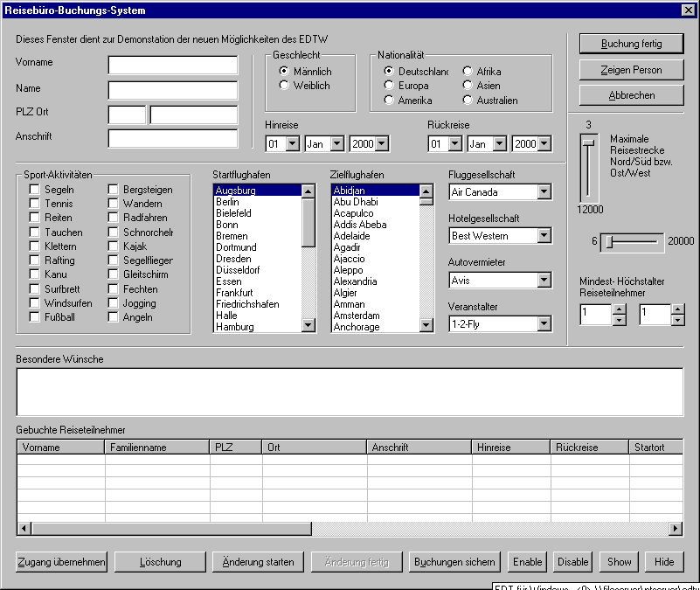Expand the Veranstalter dropdown
This screenshot has height=590, width=700.
click(544, 324)
